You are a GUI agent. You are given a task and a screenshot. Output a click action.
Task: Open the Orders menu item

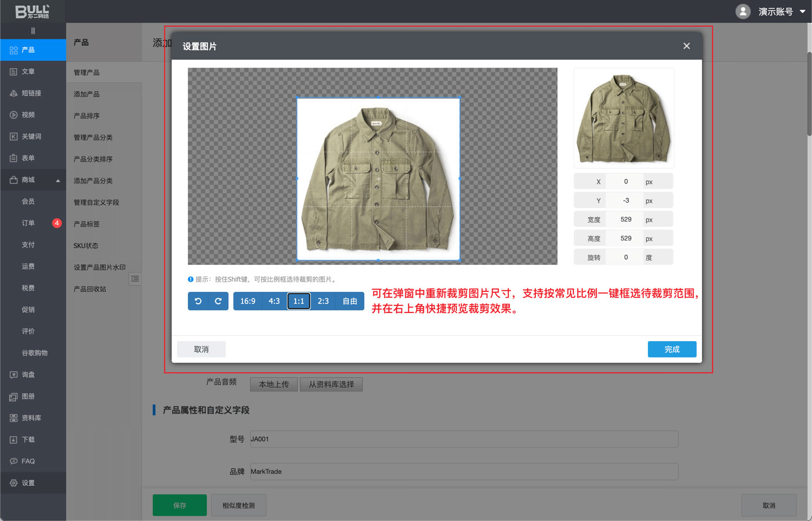coord(28,223)
